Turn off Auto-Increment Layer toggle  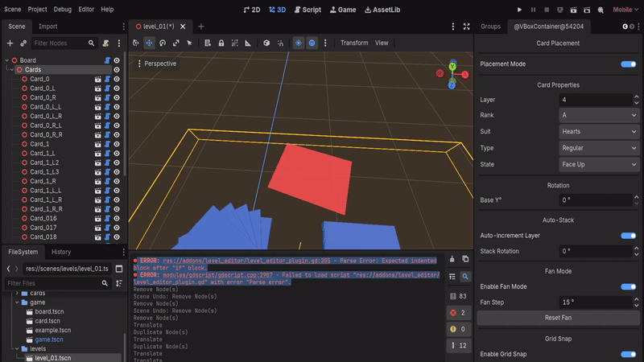tap(628, 236)
